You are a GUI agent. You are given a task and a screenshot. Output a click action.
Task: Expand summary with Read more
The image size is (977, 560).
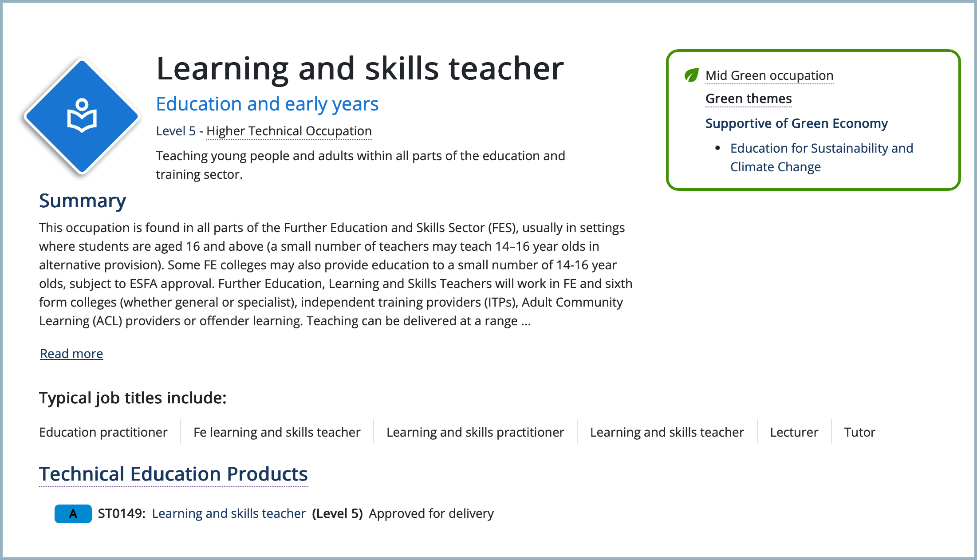pyautogui.click(x=71, y=354)
